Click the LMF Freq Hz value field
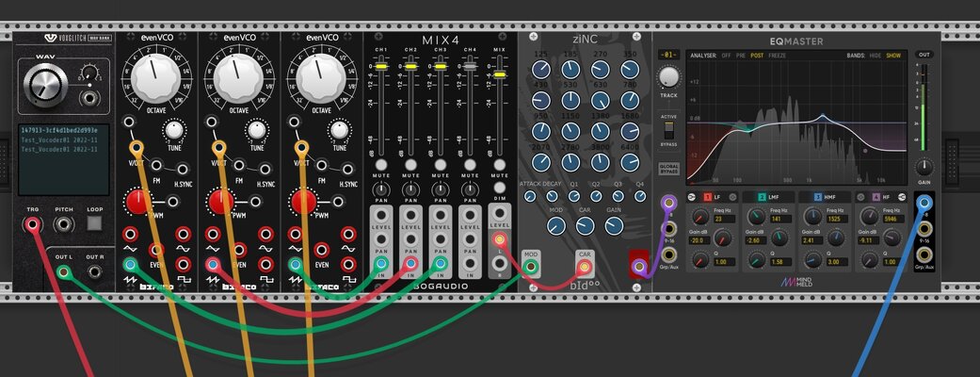 [x=779, y=220]
